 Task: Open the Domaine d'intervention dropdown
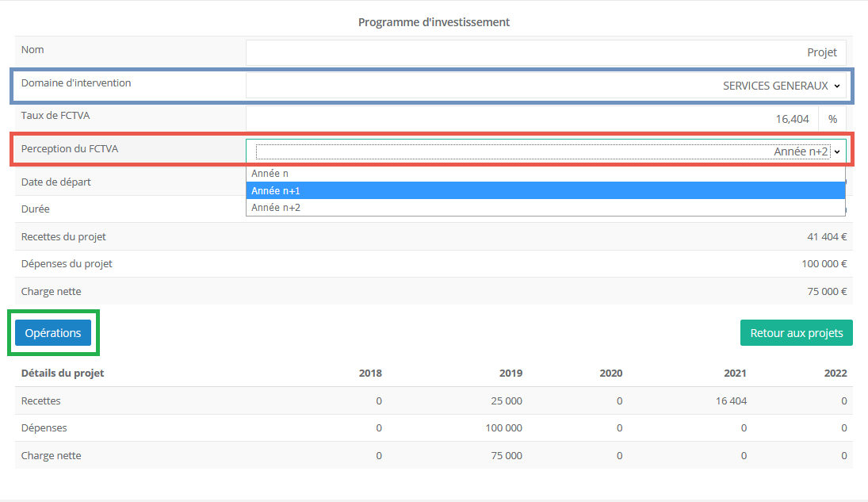click(545, 86)
